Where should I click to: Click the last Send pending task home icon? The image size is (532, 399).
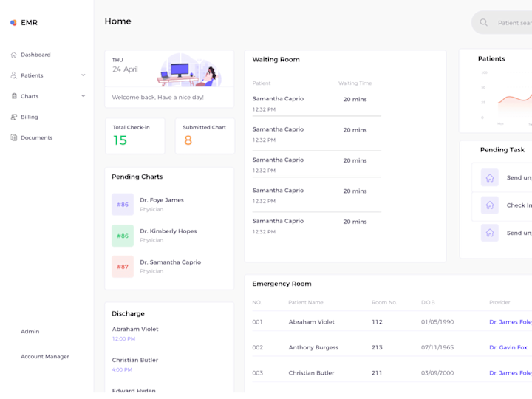pyautogui.click(x=490, y=233)
